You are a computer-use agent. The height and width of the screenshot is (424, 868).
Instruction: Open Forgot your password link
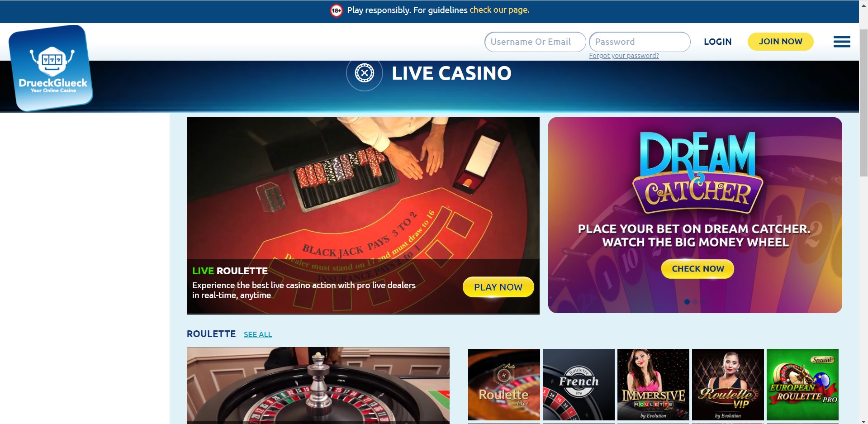(624, 56)
